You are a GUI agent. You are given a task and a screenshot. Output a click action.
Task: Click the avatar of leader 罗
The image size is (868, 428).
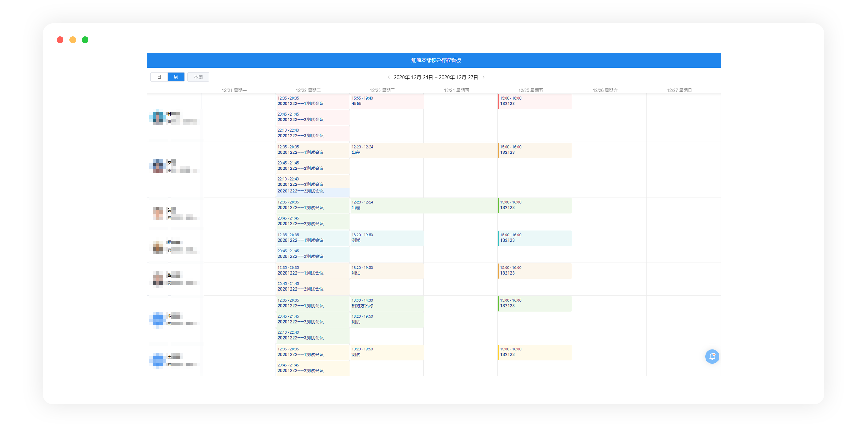(x=158, y=166)
